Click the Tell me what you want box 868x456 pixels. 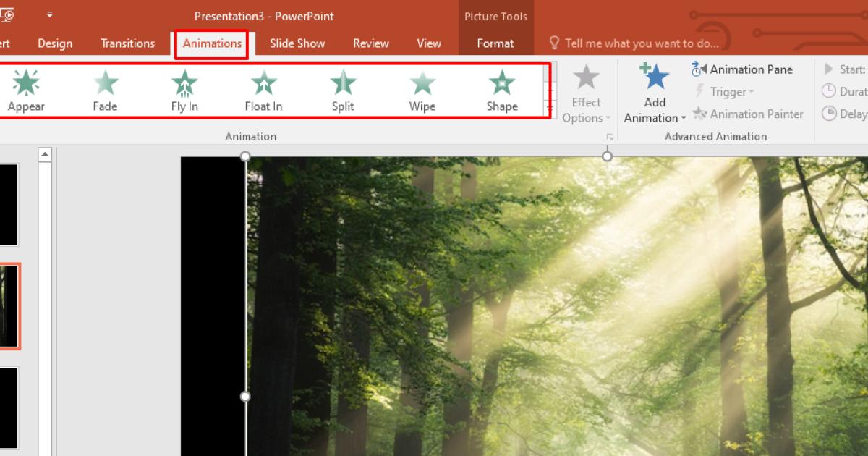click(634, 43)
